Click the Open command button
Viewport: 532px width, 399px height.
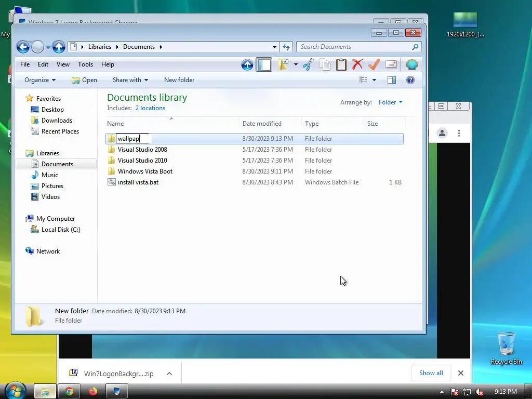(85, 80)
